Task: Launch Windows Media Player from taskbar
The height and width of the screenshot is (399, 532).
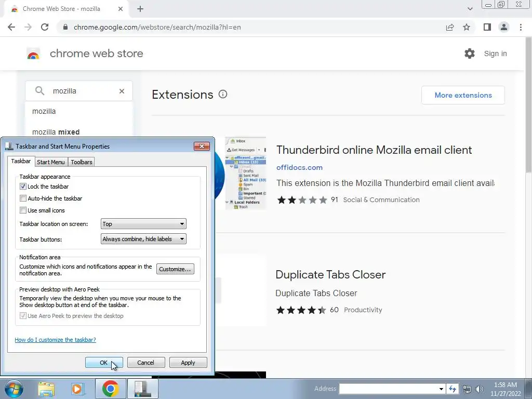Action: [x=78, y=389]
